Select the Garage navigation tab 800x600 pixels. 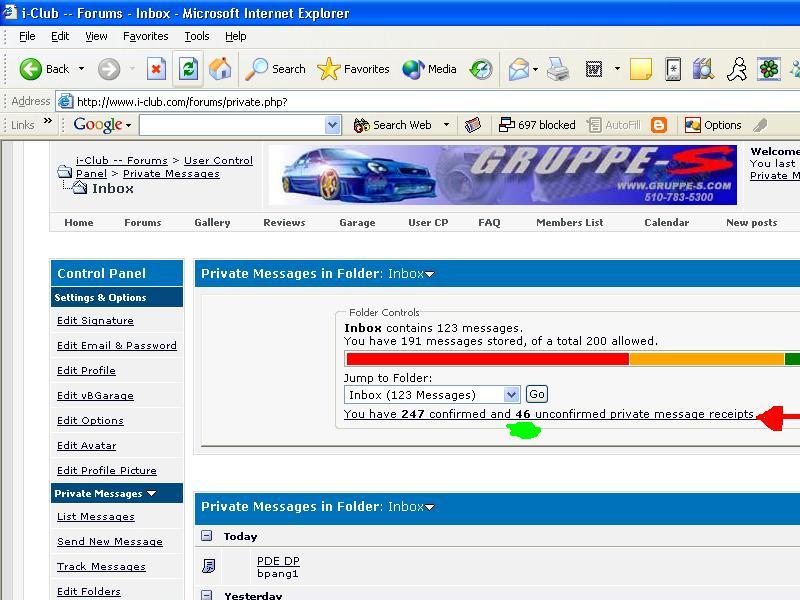(357, 222)
